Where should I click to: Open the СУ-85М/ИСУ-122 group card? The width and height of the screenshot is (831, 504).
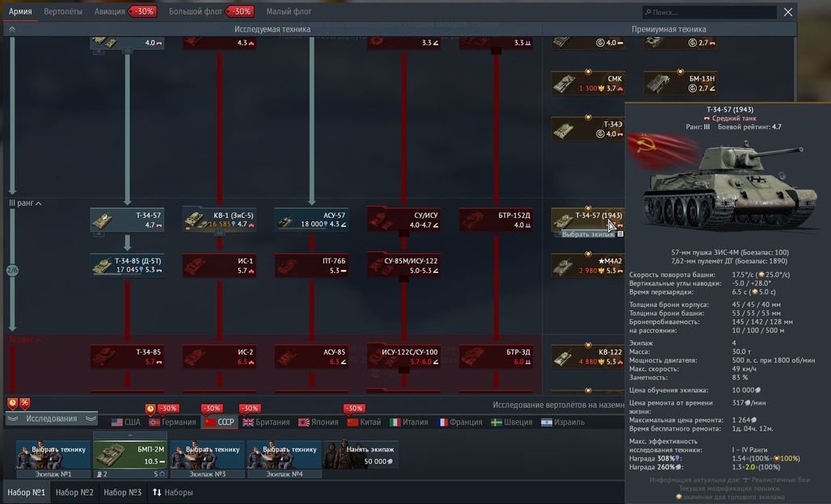click(x=404, y=265)
